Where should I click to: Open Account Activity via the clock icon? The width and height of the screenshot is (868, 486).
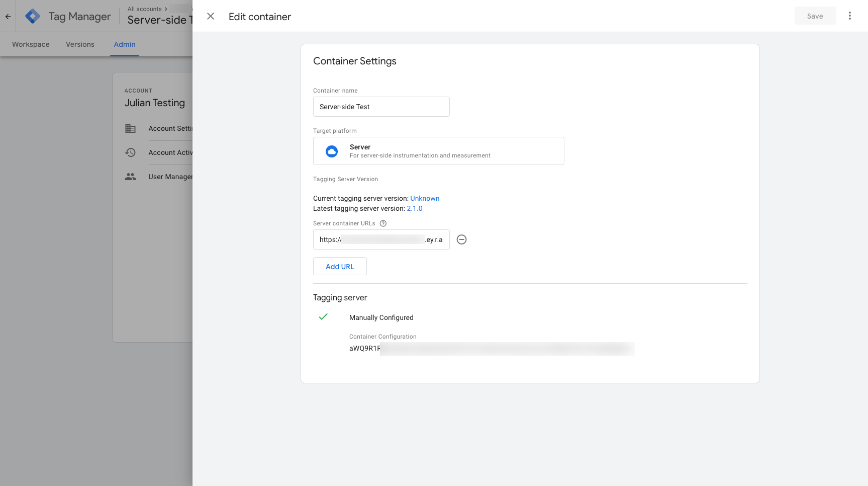[130, 152]
